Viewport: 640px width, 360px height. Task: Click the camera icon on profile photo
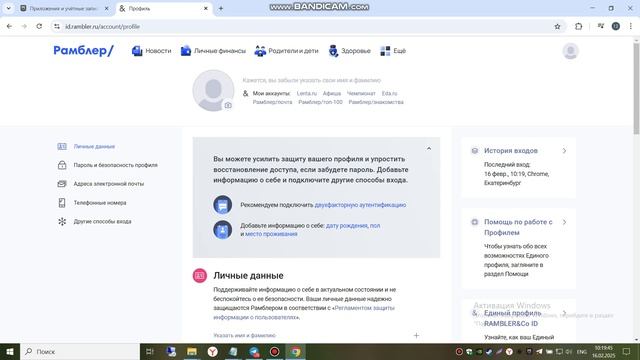pyautogui.click(x=228, y=105)
